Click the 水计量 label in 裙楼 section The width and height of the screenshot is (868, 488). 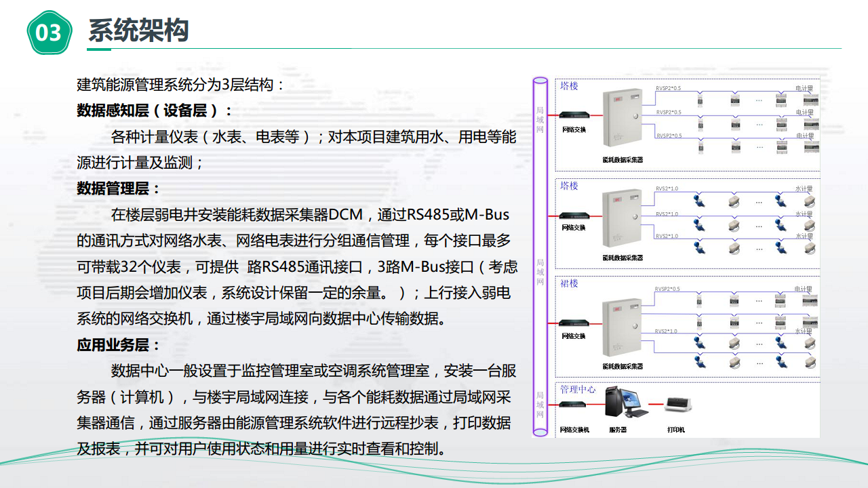point(804,331)
